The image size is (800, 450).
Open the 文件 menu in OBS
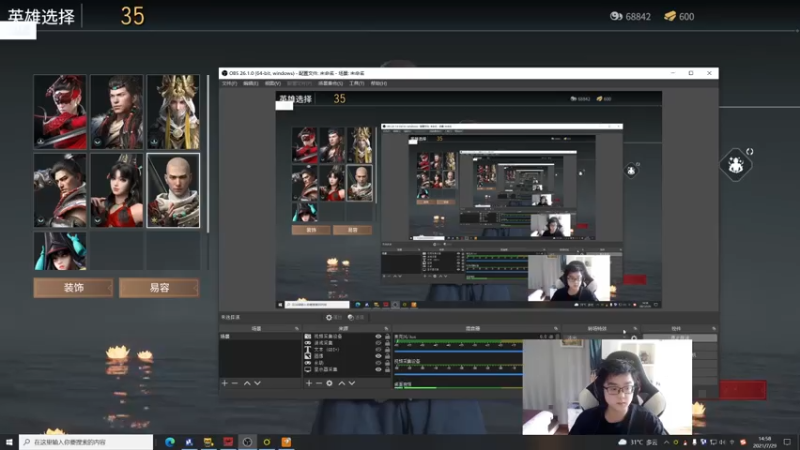(229, 83)
